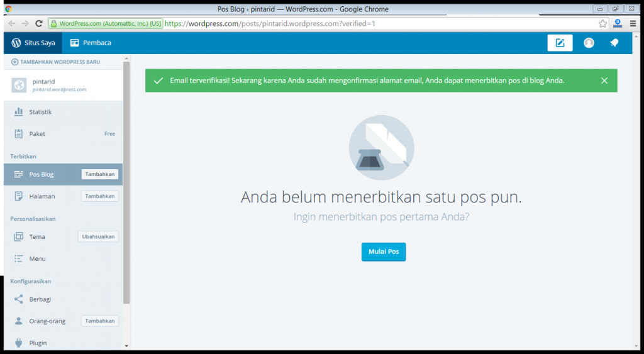Select Pos Blog in sidebar

64,174
